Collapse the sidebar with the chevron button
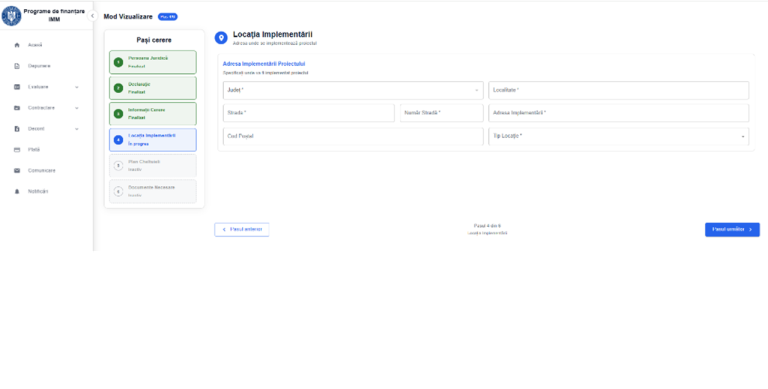This screenshot has width=768, height=389. point(93,16)
